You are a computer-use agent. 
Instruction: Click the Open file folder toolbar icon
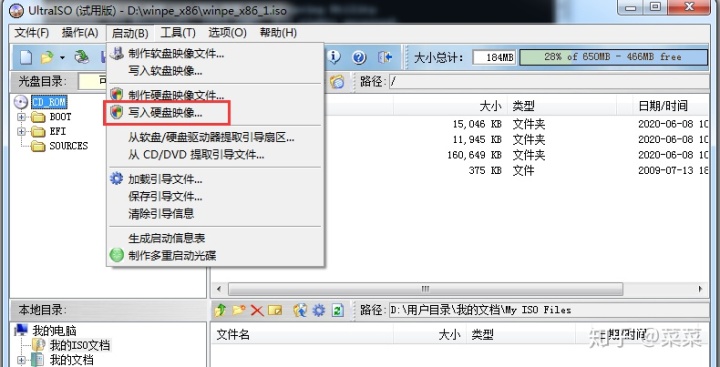click(x=47, y=57)
